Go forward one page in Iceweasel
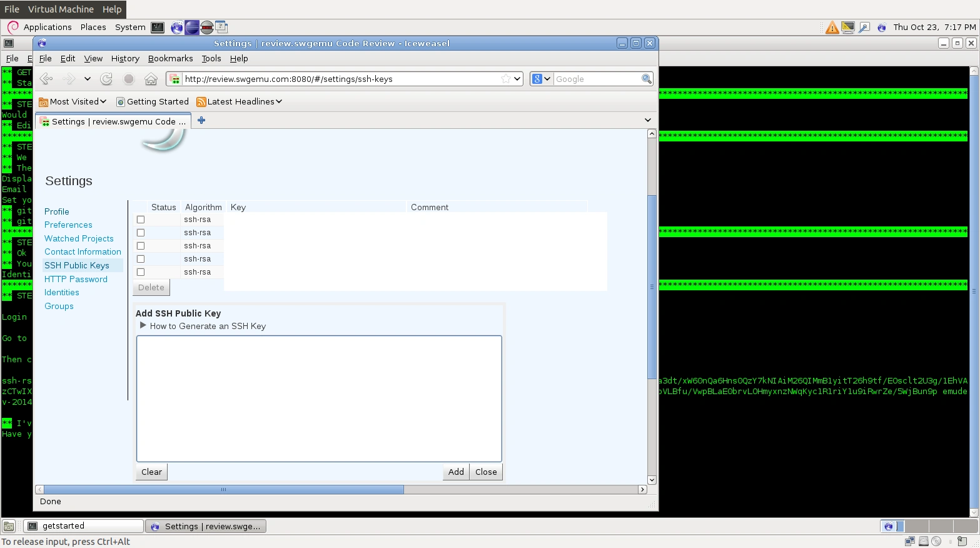The image size is (980, 548). tap(69, 79)
